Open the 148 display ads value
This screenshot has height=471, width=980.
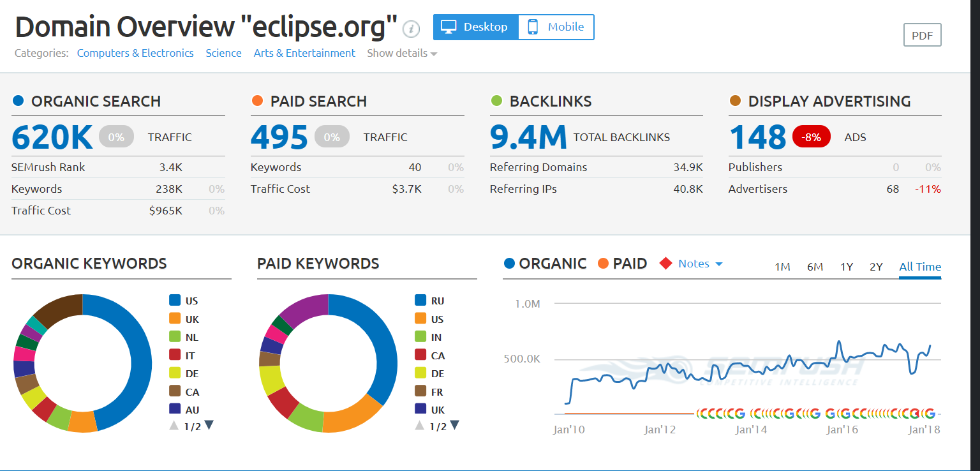click(x=757, y=137)
